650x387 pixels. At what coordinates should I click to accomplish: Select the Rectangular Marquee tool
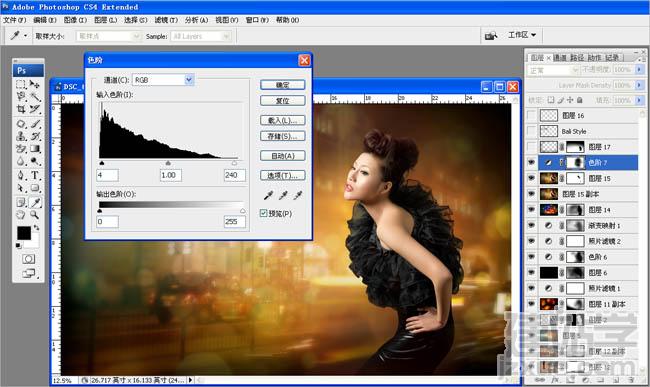pos(21,85)
